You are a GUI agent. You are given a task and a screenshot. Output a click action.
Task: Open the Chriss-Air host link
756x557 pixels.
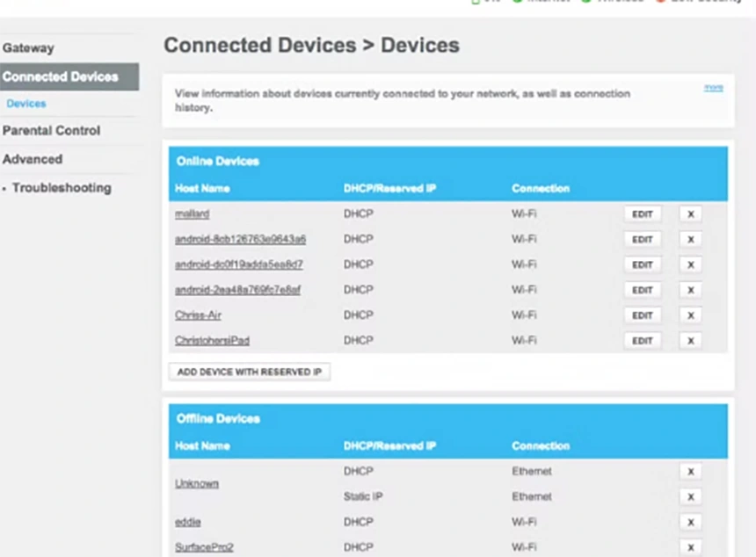pos(198,315)
